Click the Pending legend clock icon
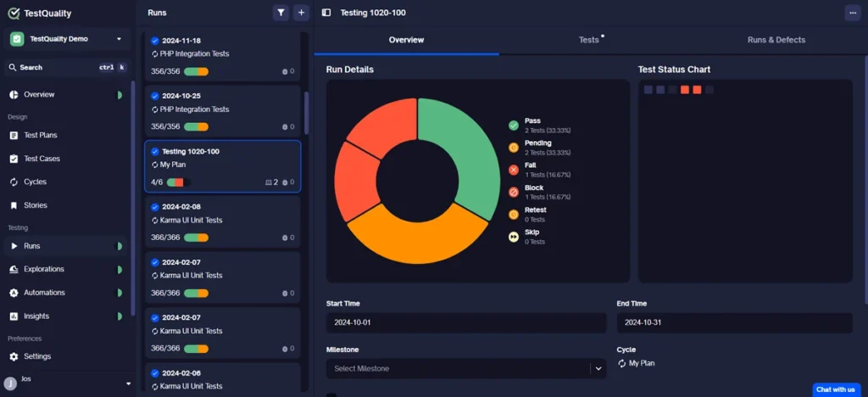Viewport: 868px width, 397px height. [x=514, y=148]
